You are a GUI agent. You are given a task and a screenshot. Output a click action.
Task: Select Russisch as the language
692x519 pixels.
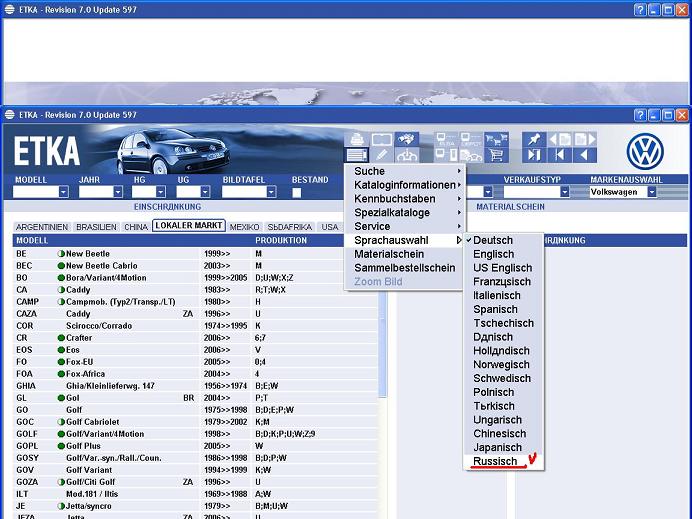coord(503,461)
